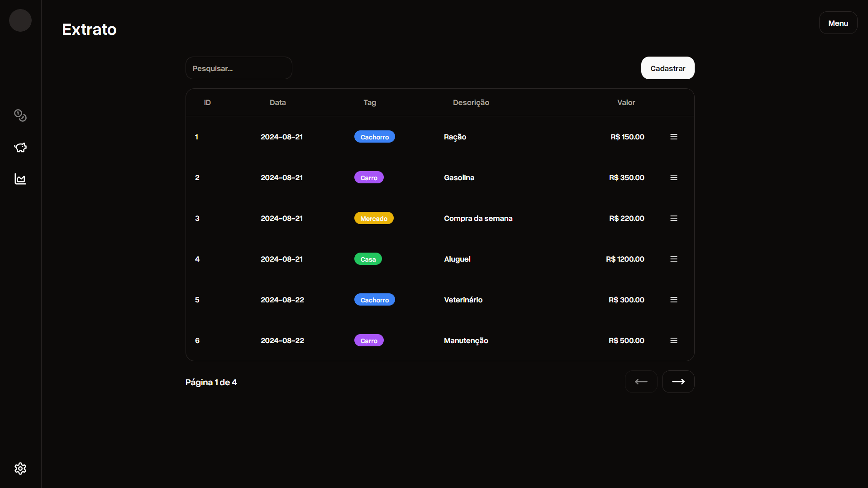Screen dimensions: 868x488
Task: Click the Tag column header
Action: click(x=370, y=103)
